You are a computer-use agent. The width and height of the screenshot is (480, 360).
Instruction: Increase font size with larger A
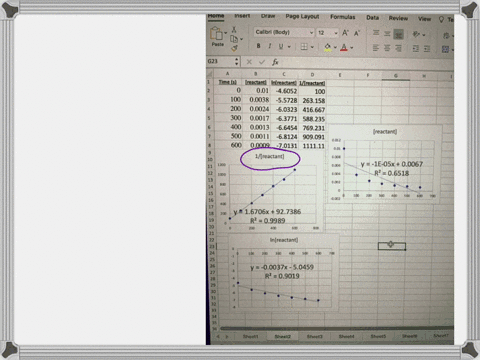[345, 33]
